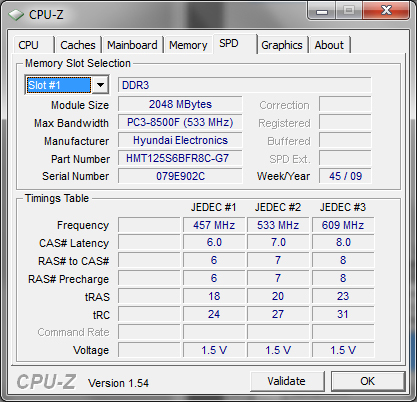Select the Module Size 2048 MBytes field

(180, 104)
